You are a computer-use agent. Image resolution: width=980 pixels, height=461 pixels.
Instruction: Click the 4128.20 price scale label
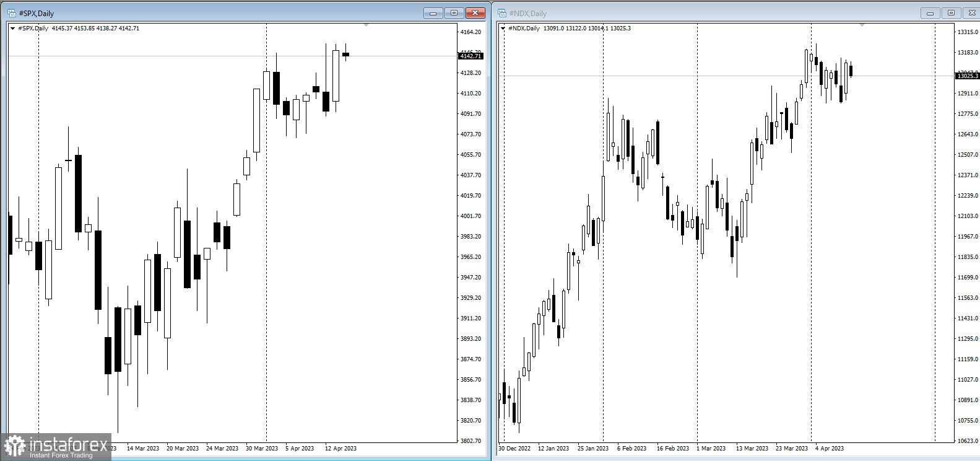click(470, 73)
